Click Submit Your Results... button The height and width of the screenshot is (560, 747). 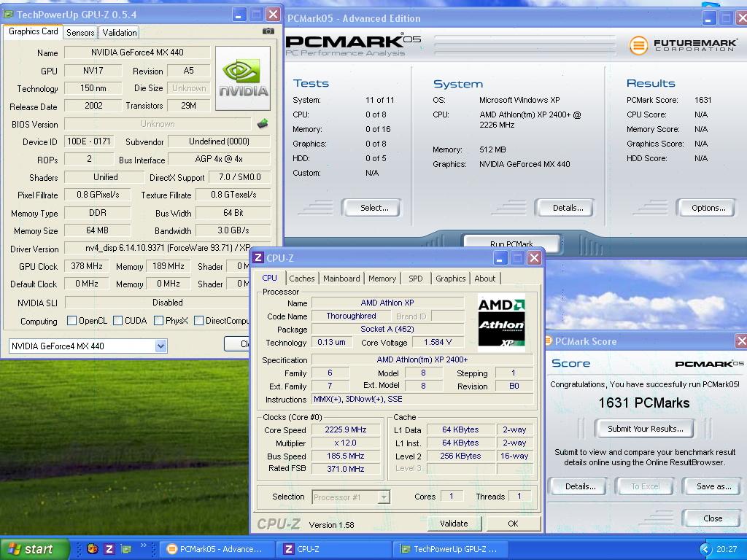pyautogui.click(x=644, y=429)
